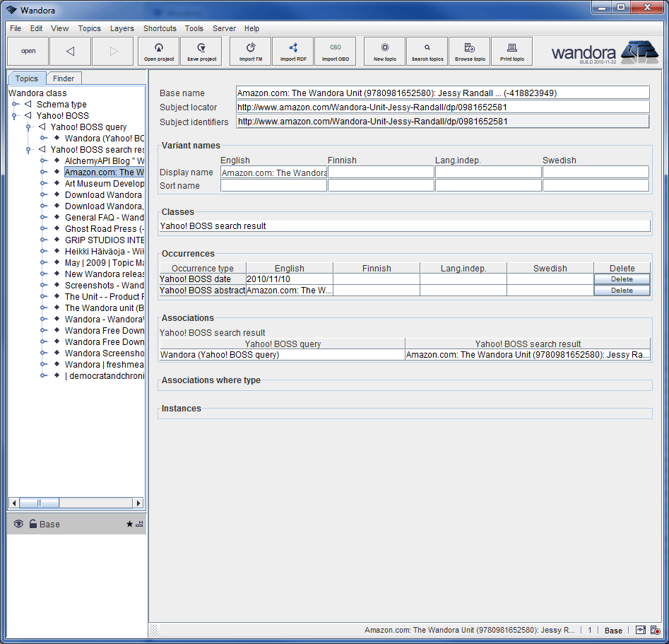Select the Import TM toolbar icon
Screen dimensions: 669x644
(249, 51)
